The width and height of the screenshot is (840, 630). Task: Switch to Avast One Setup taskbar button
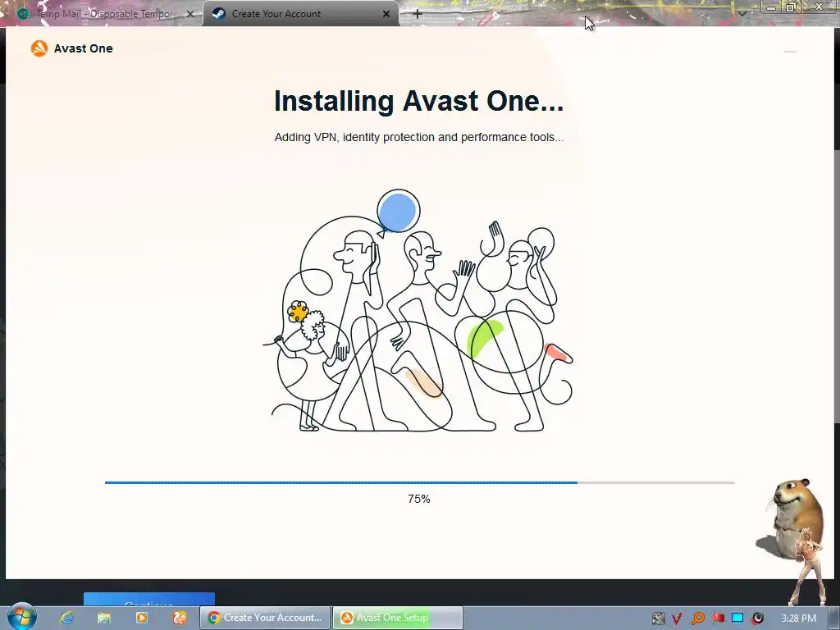(x=398, y=618)
